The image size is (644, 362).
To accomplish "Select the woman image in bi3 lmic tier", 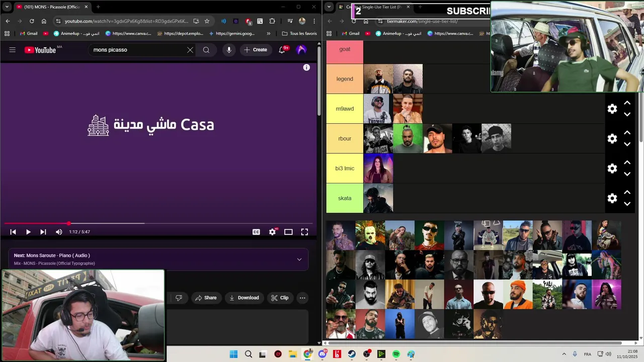I will click(x=378, y=168).
